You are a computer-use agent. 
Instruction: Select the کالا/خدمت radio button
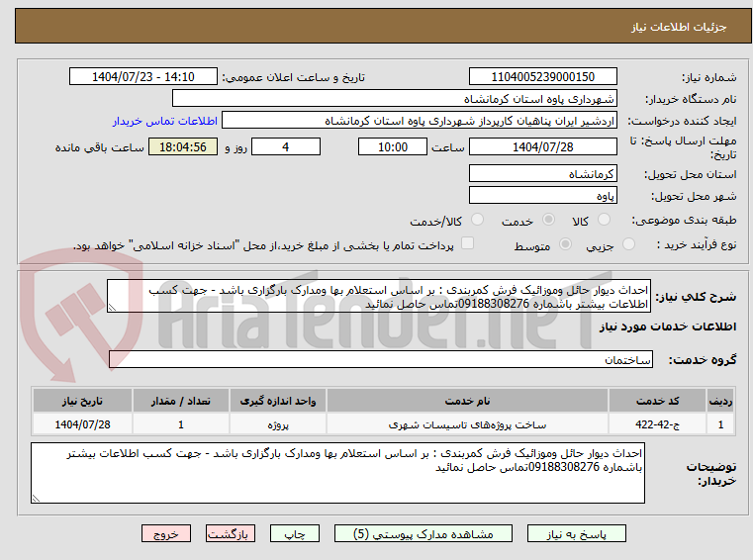(477, 220)
